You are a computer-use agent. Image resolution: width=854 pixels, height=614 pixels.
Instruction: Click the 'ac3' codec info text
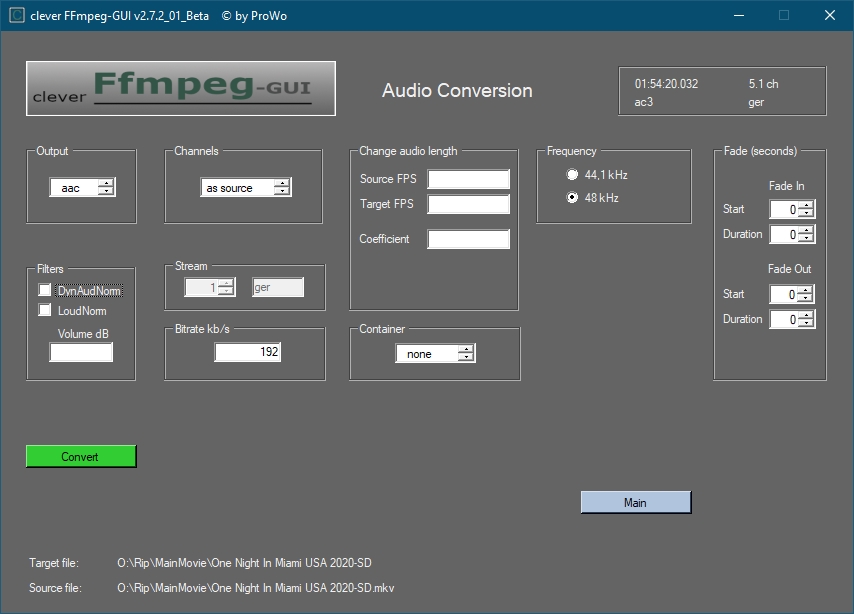click(x=643, y=102)
